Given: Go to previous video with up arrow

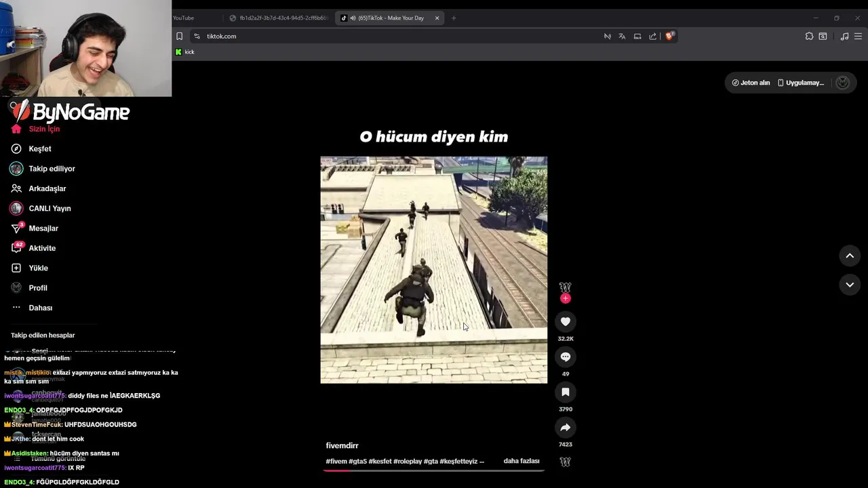Looking at the screenshot, I should tap(850, 256).
